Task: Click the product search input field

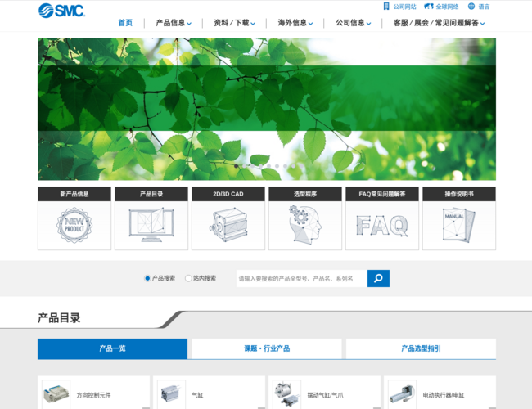Action: pyautogui.click(x=302, y=278)
